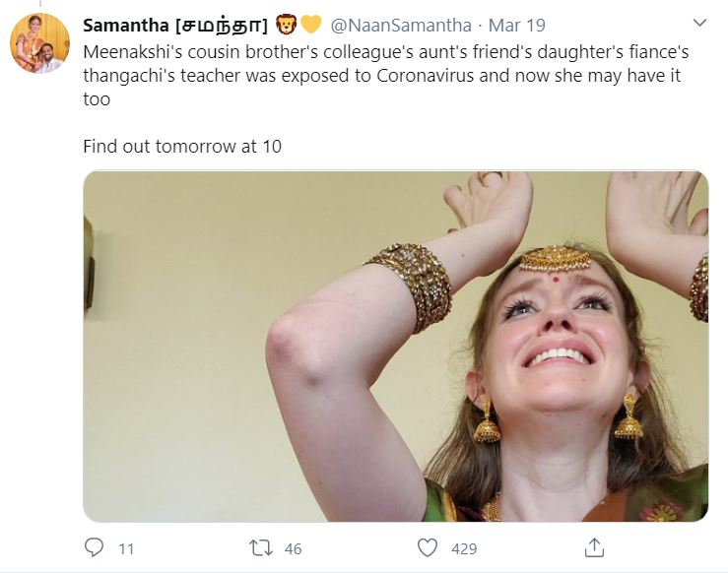Image resolution: width=728 pixels, height=573 pixels.
Task: Click the yellow heart emoji in the name
Action: point(311,24)
